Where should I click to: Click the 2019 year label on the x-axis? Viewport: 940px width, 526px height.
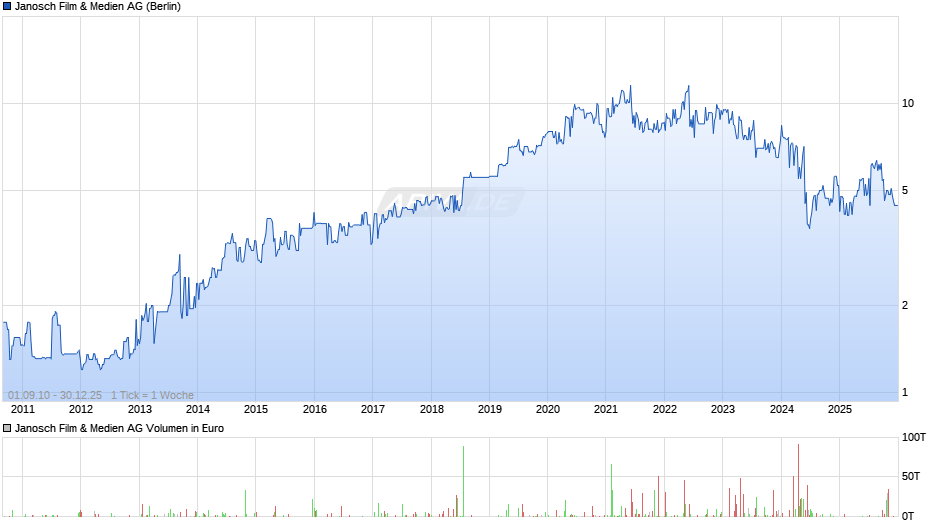[490, 409]
